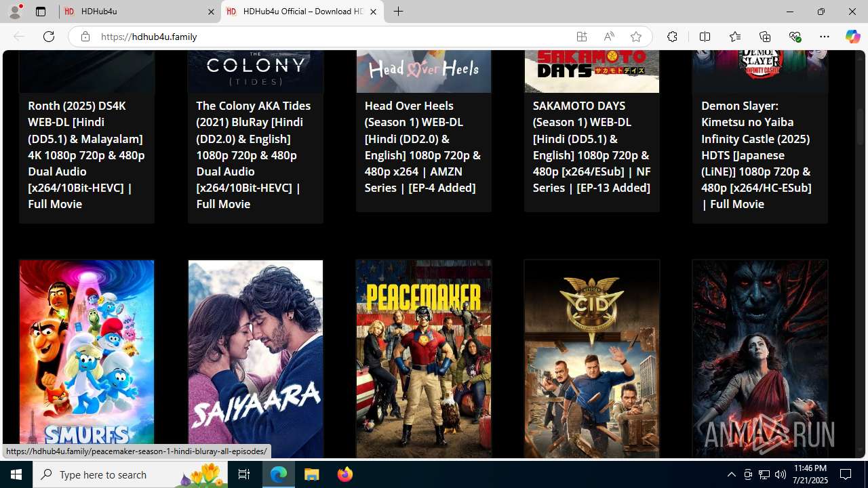Viewport: 868px width, 488px height.
Task: Open Task View on the taskbar
Action: pyautogui.click(x=244, y=474)
